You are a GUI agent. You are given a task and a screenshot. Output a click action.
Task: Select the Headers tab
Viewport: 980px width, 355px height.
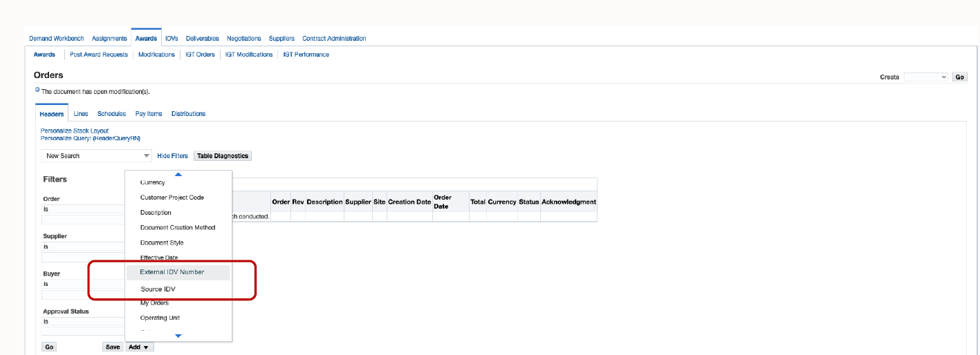52,114
